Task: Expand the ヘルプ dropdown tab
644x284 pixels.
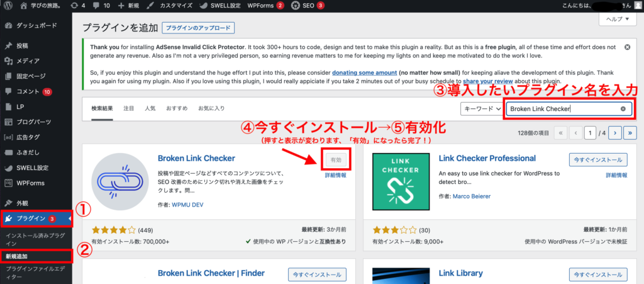Action: coord(618,19)
